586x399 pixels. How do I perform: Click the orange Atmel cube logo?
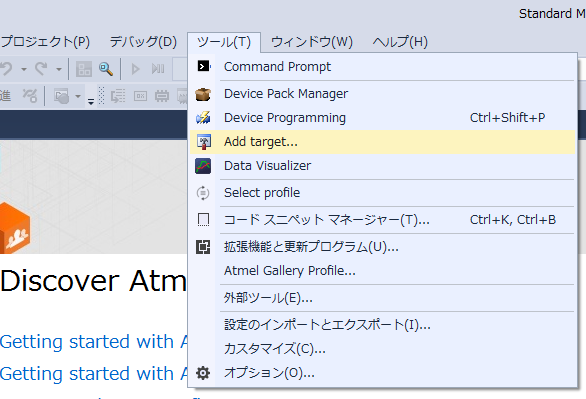click(15, 227)
